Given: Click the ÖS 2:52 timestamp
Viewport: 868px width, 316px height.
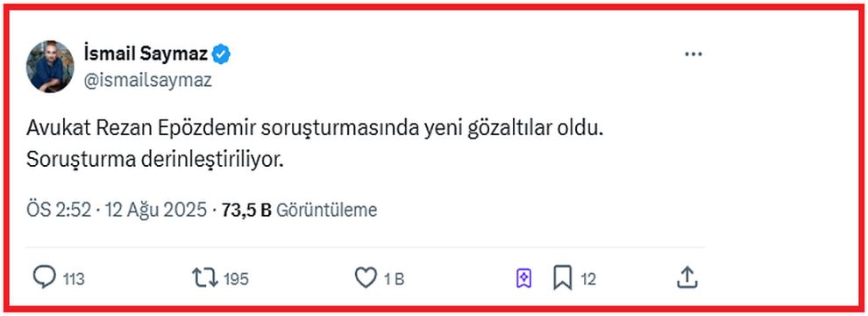Looking at the screenshot, I should point(59,210).
